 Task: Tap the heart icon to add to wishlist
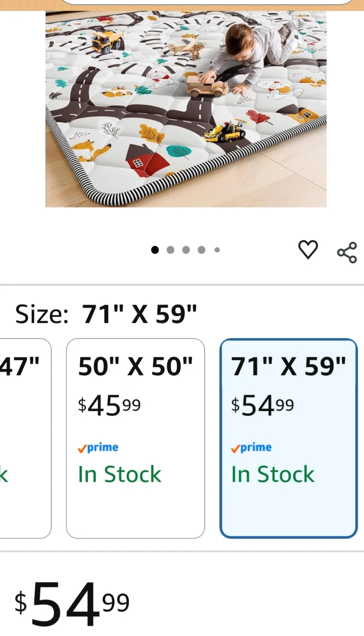click(x=308, y=250)
